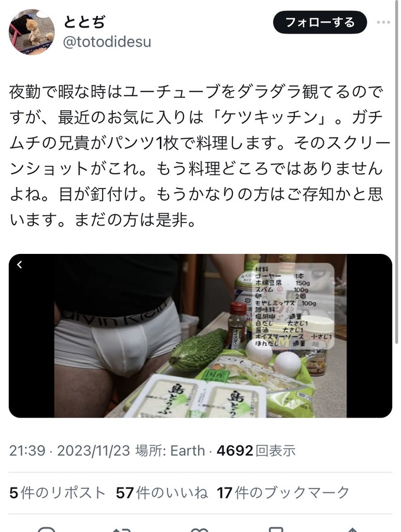
Task: Open the three-dot more options menu
Action: (383, 22)
